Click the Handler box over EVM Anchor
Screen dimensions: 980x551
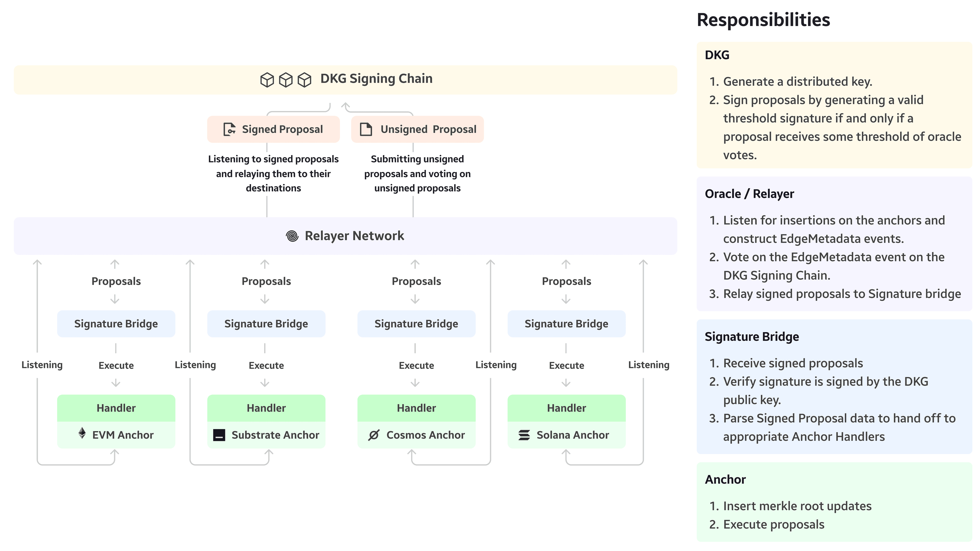116,408
